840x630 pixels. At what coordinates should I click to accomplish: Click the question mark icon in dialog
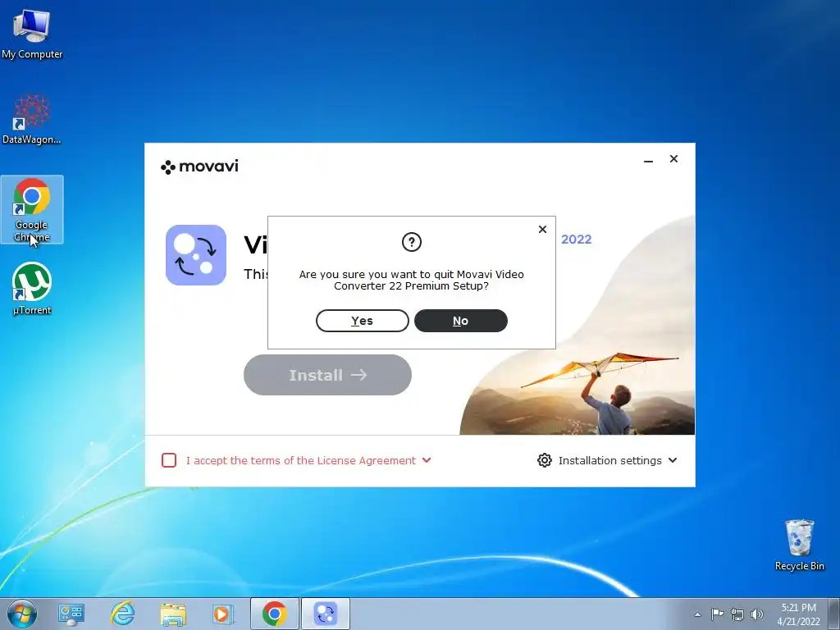(x=412, y=242)
